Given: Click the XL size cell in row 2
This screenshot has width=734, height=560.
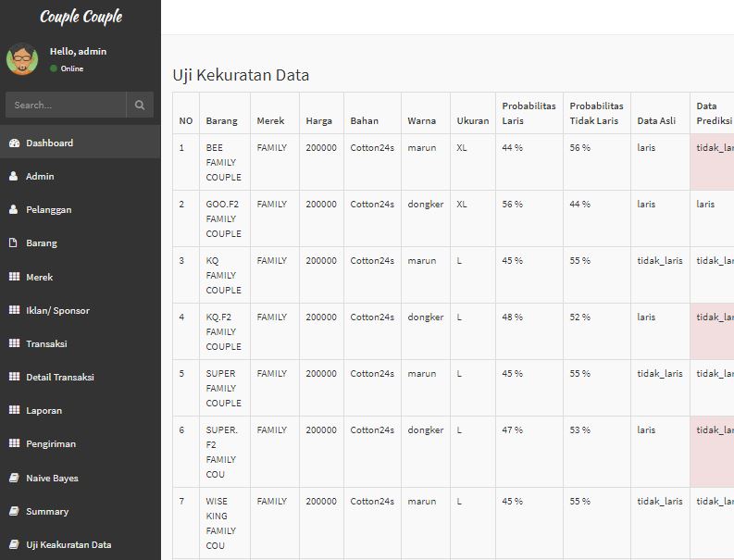Looking at the screenshot, I should click(x=473, y=218).
